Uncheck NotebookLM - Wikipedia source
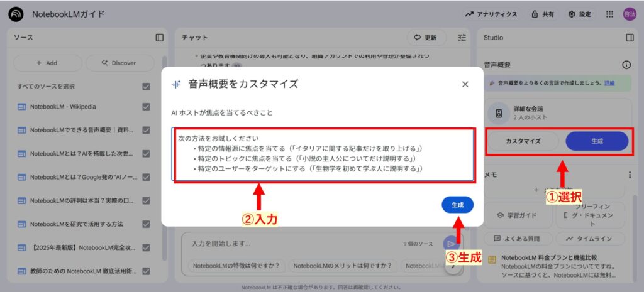Image resolution: width=644 pixels, height=292 pixels. tap(146, 107)
